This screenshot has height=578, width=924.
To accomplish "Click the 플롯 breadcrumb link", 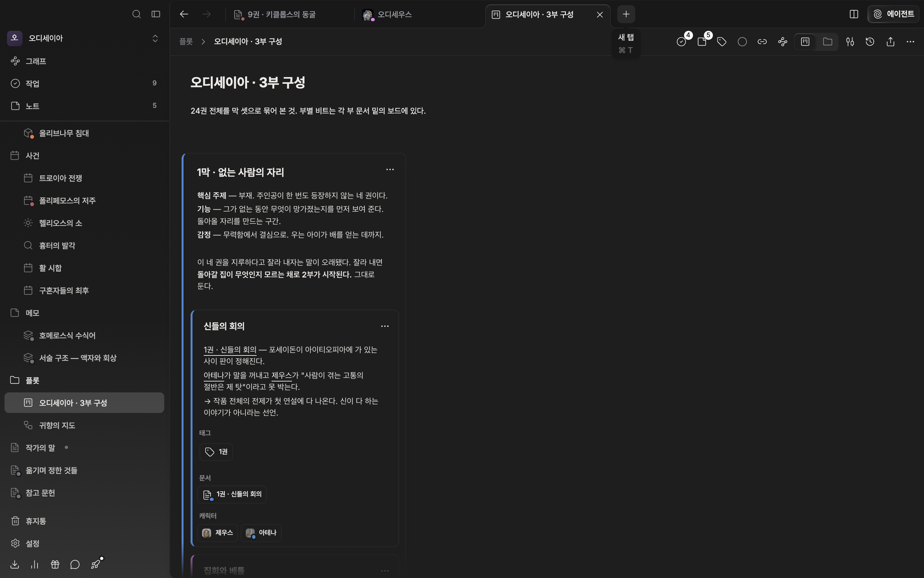I will (186, 41).
